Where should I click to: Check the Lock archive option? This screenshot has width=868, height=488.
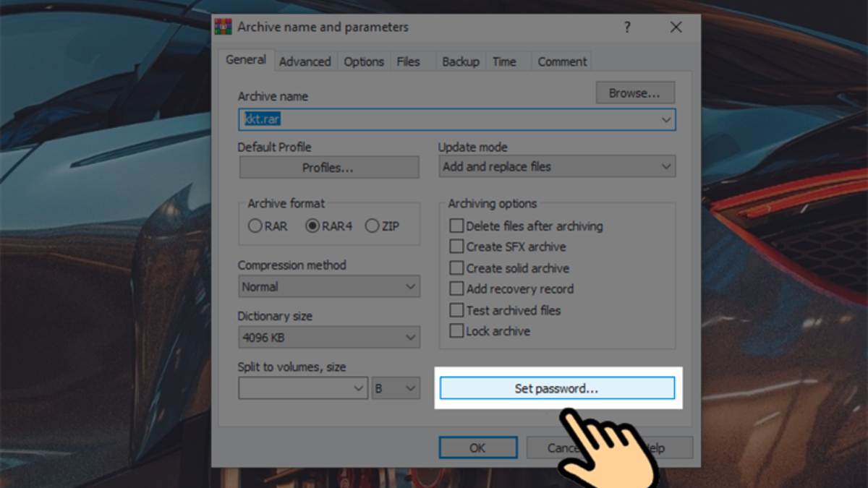(x=456, y=330)
